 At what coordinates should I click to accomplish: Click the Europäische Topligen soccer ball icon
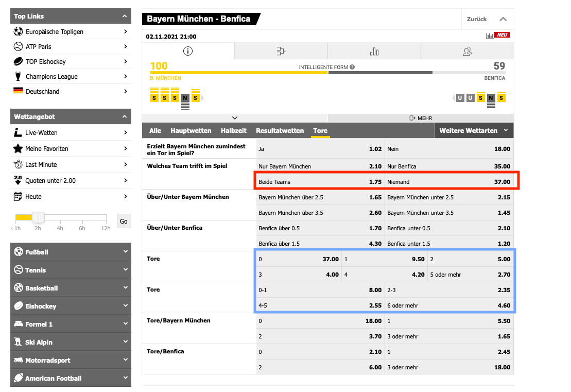coord(18,32)
